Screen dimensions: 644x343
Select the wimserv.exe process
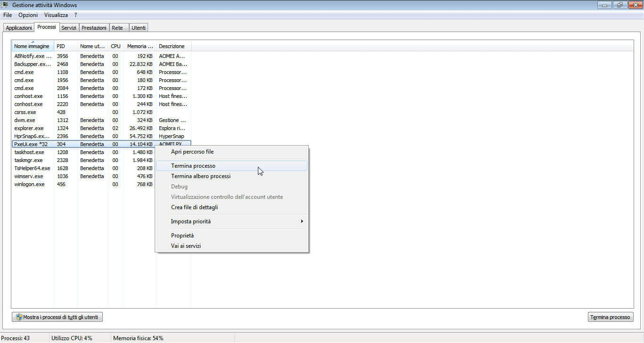[x=83, y=176]
